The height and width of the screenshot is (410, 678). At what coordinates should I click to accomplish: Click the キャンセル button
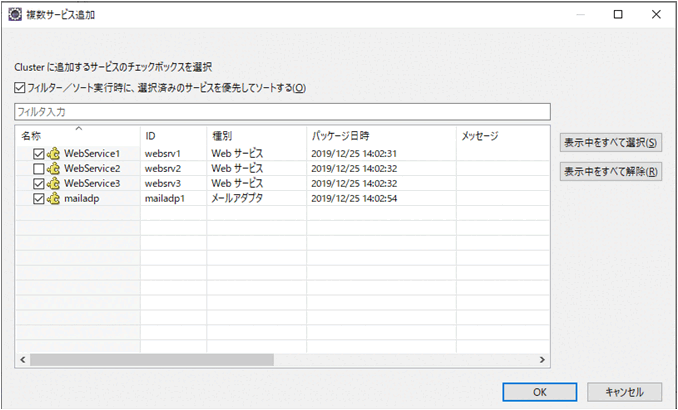[624, 392]
